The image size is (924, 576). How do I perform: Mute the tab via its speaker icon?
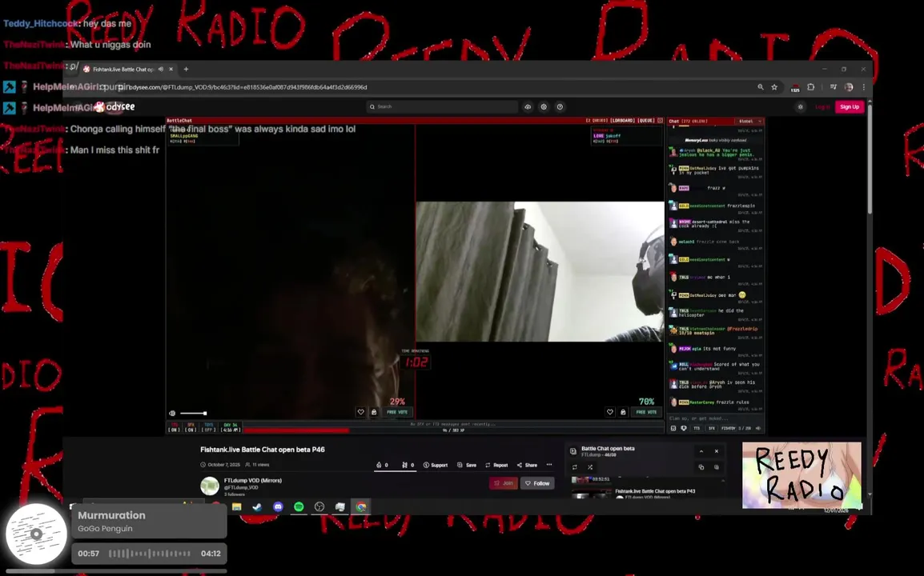click(x=161, y=69)
